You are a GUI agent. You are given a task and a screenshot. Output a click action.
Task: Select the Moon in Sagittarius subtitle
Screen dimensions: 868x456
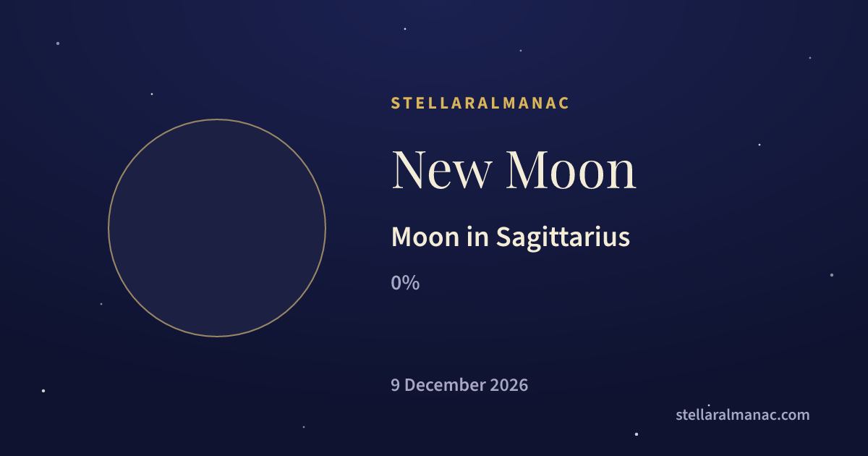pos(511,237)
